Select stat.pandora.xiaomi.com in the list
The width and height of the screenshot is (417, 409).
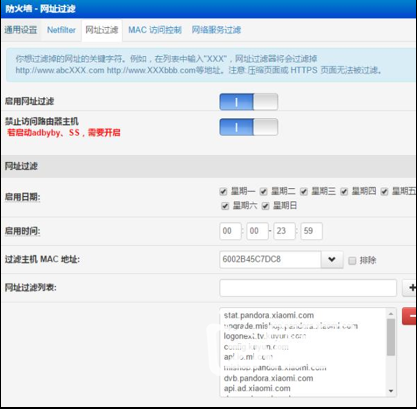tap(269, 315)
